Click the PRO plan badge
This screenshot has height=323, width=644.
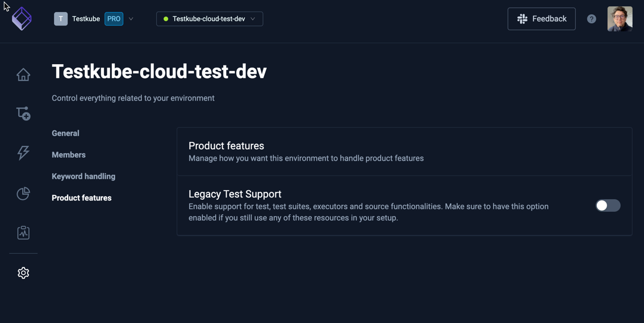point(114,19)
